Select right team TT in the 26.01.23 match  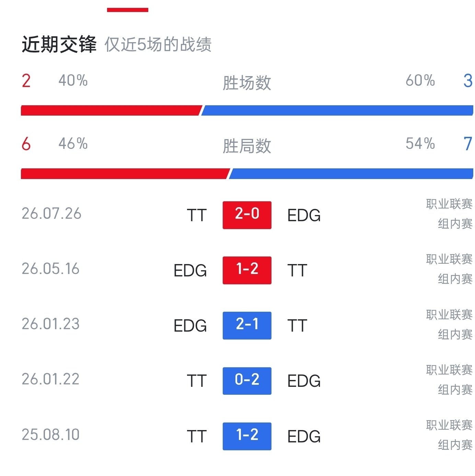pyautogui.click(x=297, y=326)
